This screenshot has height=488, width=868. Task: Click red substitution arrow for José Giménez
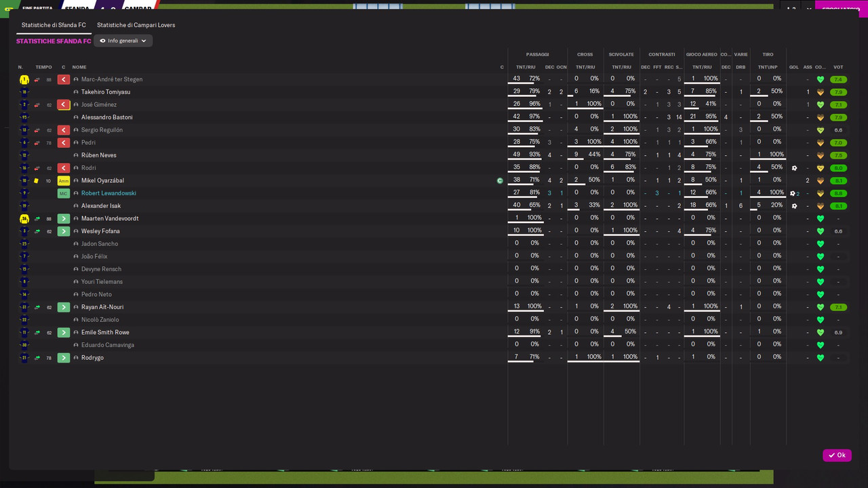click(x=64, y=104)
